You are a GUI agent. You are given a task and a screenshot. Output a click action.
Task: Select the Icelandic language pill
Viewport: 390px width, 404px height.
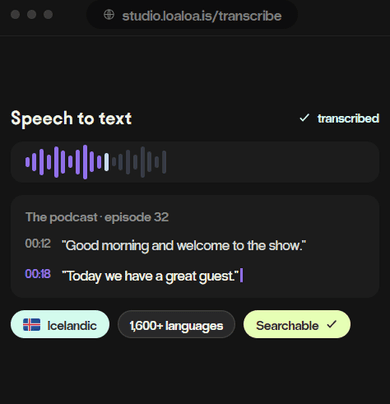(60, 324)
